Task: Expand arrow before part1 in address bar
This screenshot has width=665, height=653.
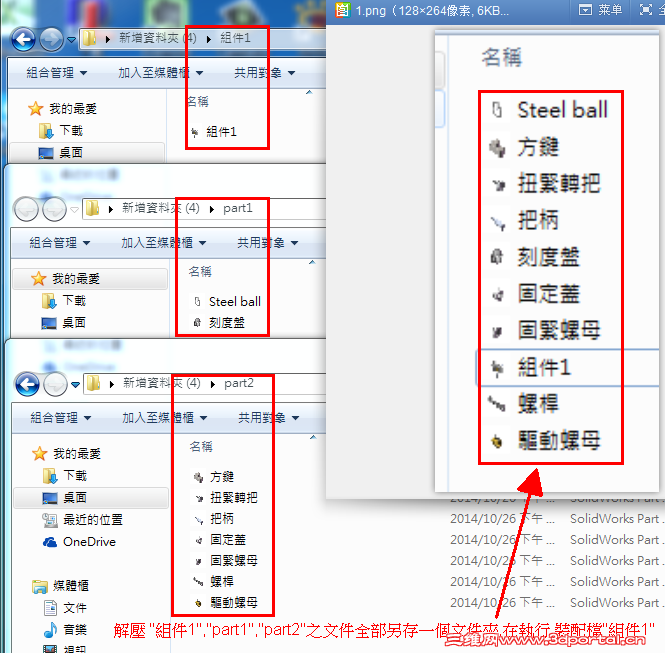Action: [x=212, y=209]
